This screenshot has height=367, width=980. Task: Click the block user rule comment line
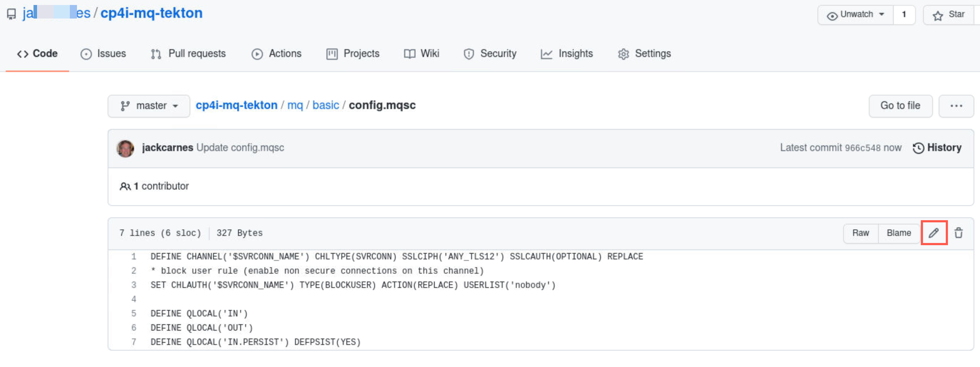tap(317, 271)
